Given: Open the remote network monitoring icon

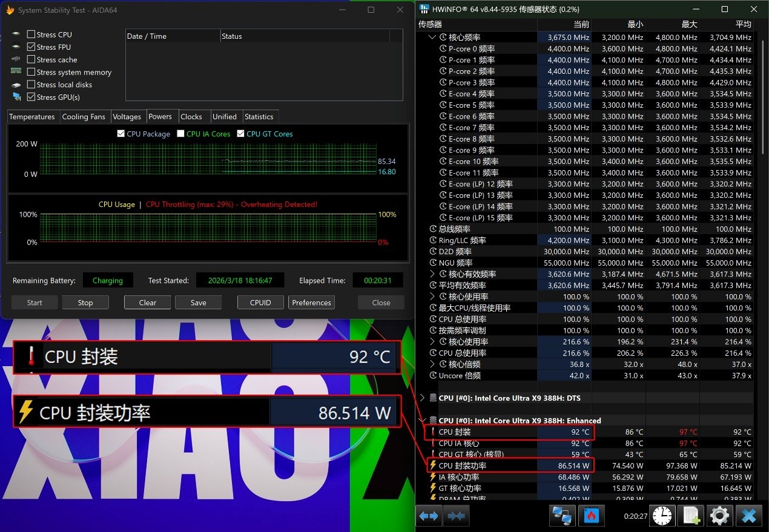Looking at the screenshot, I should [x=562, y=516].
